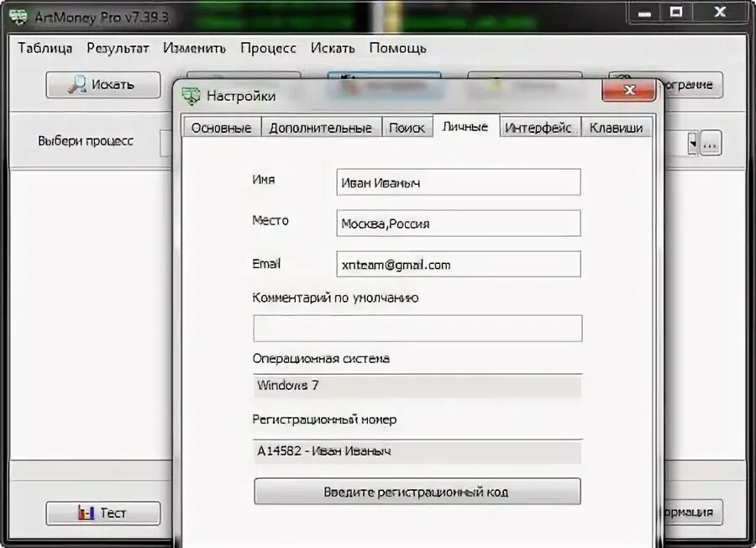
Task: Click the Регистрационный номер label
Action: point(324,419)
